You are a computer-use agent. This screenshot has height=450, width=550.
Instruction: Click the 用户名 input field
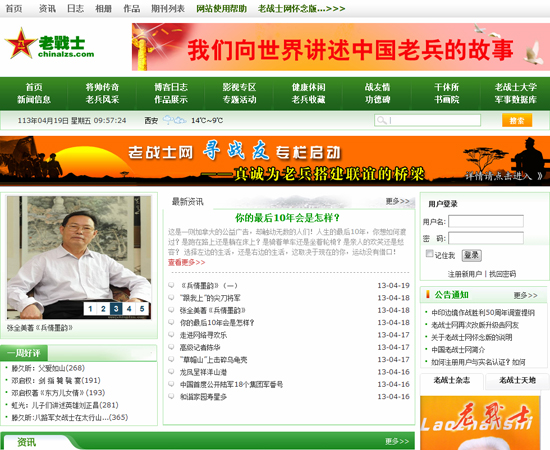point(486,221)
